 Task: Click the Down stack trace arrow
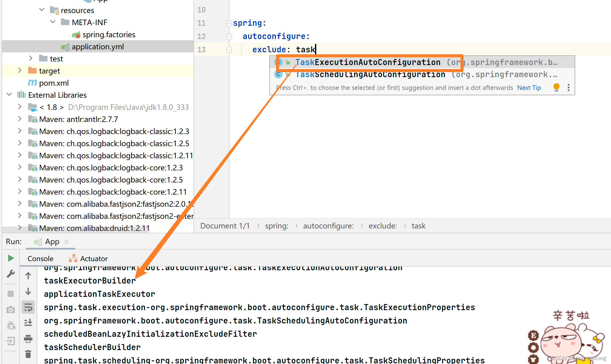[x=28, y=291]
